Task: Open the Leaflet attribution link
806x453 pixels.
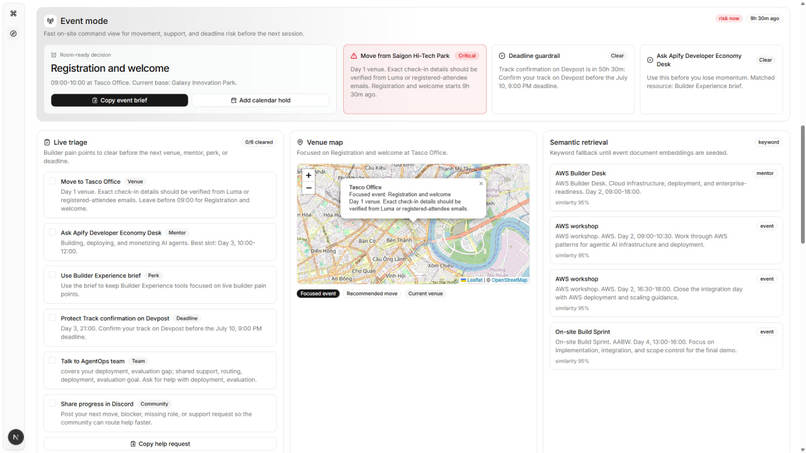Action: pyautogui.click(x=472, y=280)
